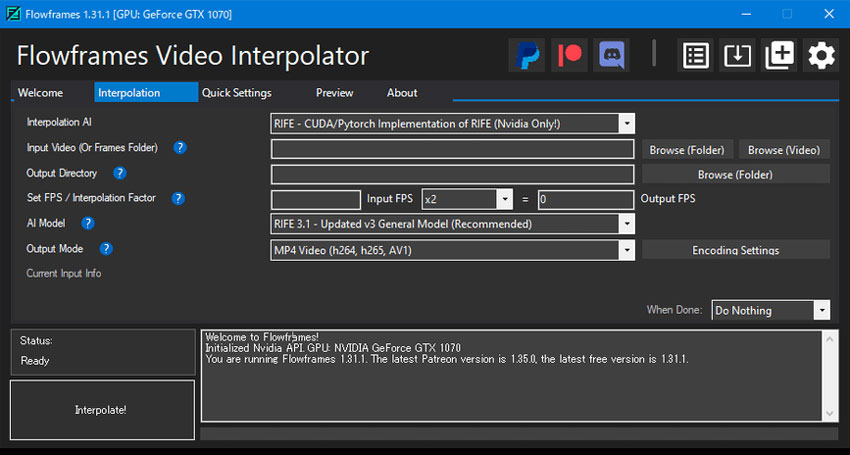
Task: Click the Flowframes title bar logo
Action: (13, 14)
